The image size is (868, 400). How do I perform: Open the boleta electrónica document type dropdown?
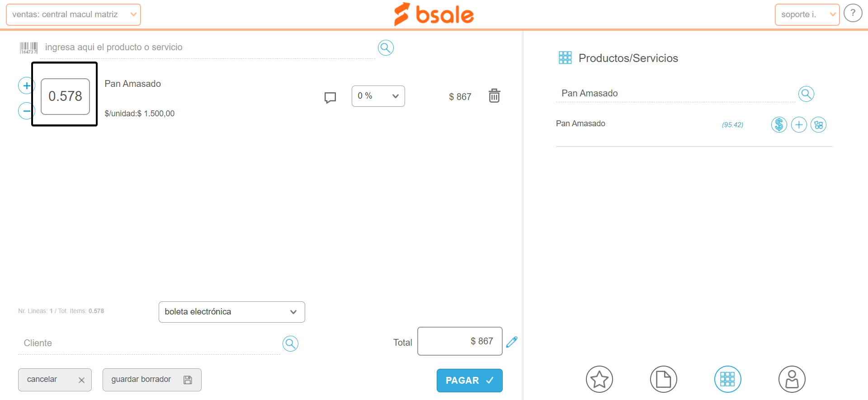click(232, 312)
